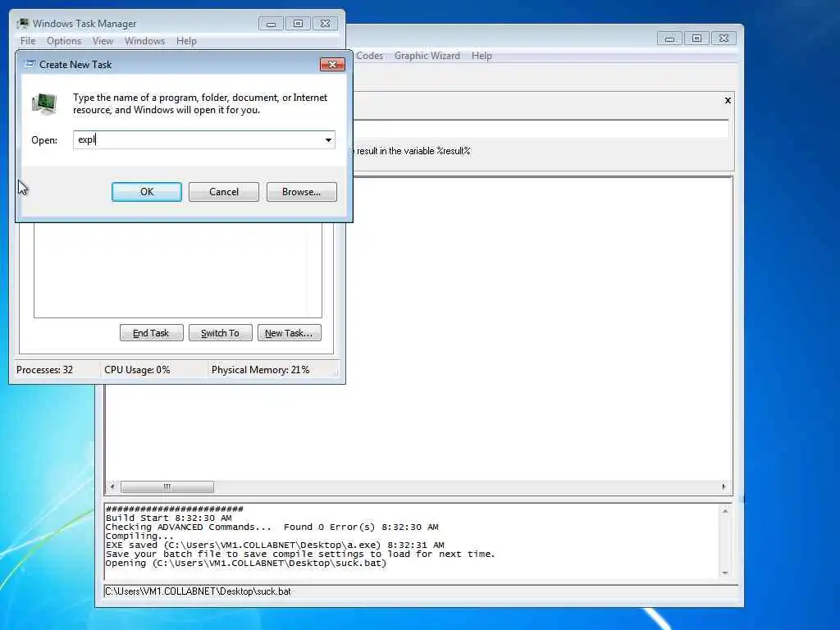Close the Windows Task Manager window
The width and height of the screenshot is (840, 630).
point(325,24)
